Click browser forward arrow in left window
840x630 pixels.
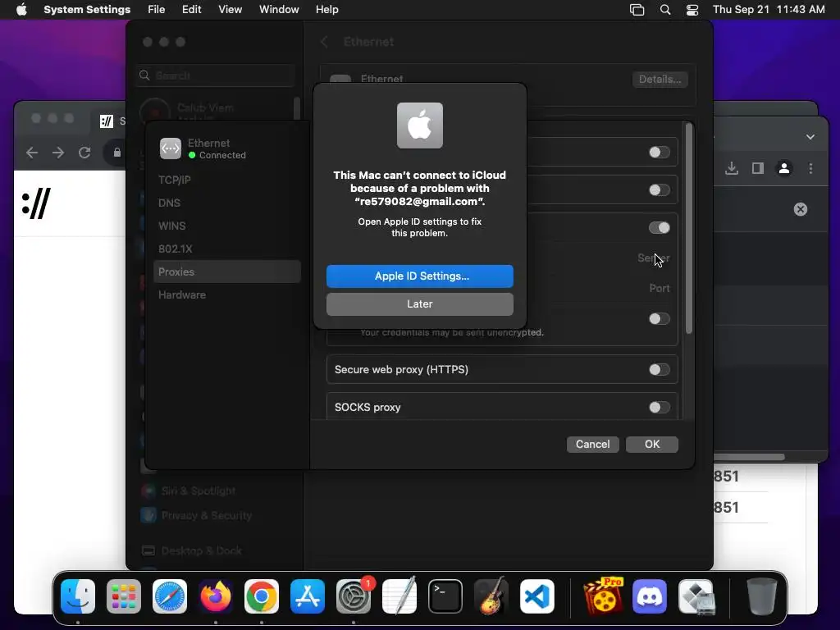pyautogui.click(x=58, y=153)
